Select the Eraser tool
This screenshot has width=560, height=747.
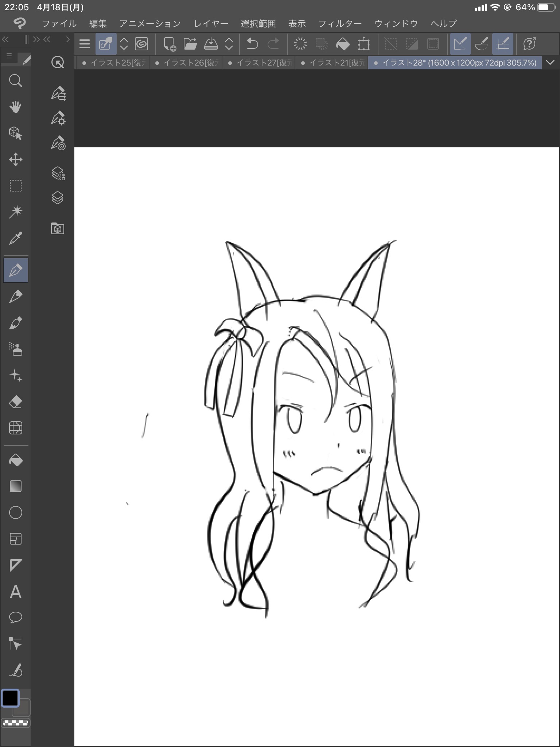coord(15,402)
